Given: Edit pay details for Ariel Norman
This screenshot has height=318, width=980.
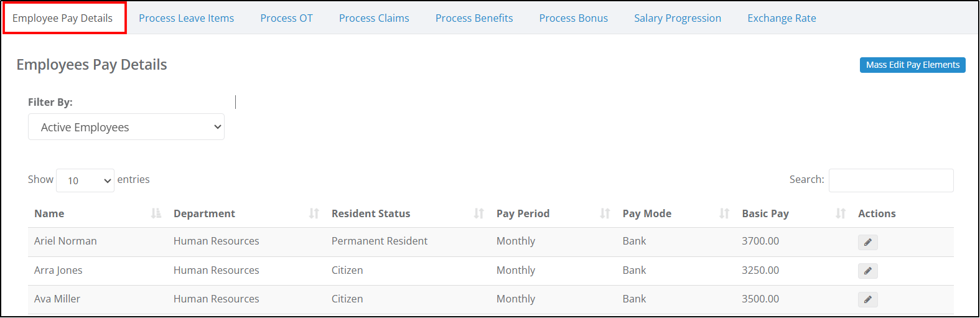Looking at the screenshot, I should [867, 242].
